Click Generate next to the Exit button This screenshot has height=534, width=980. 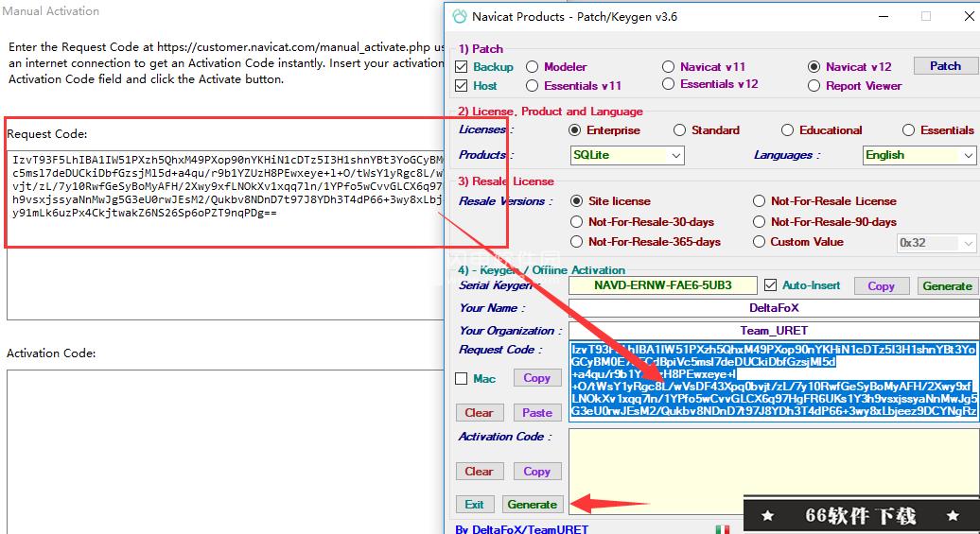pyautogui.click(x=532, y=505)
